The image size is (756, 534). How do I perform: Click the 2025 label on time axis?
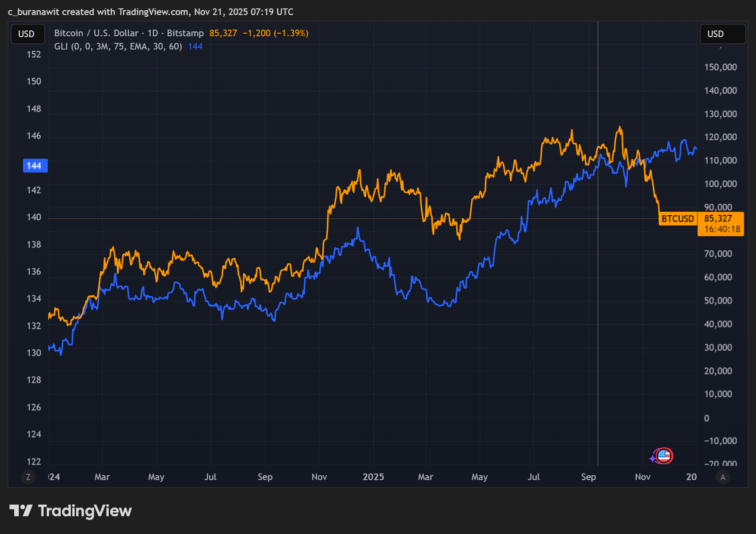click(373, 477)
